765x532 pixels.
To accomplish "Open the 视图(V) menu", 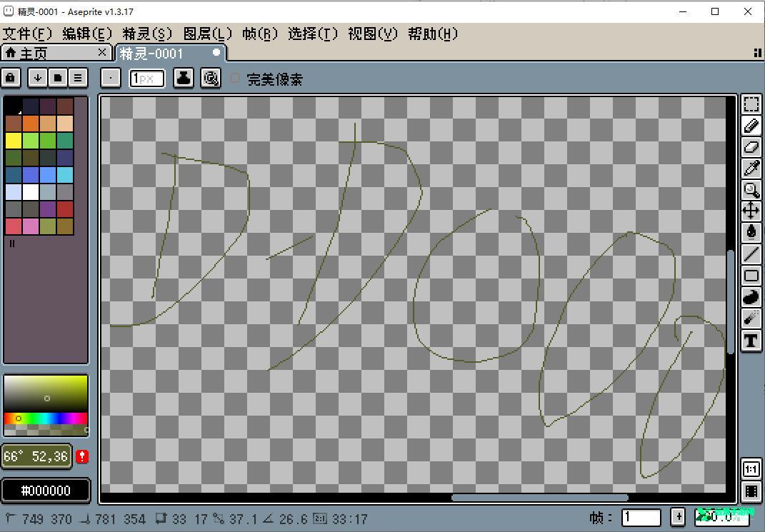I will [x=373, y=34].
